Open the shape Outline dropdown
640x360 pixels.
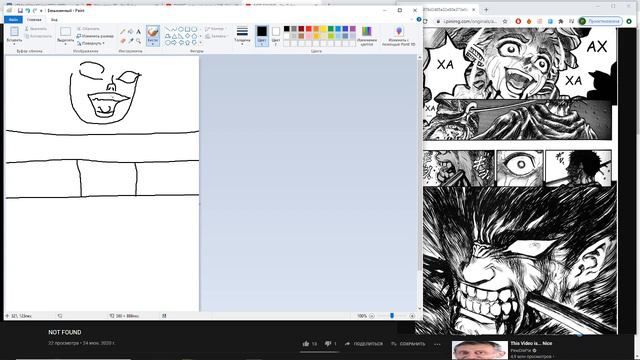pos(216,29)
